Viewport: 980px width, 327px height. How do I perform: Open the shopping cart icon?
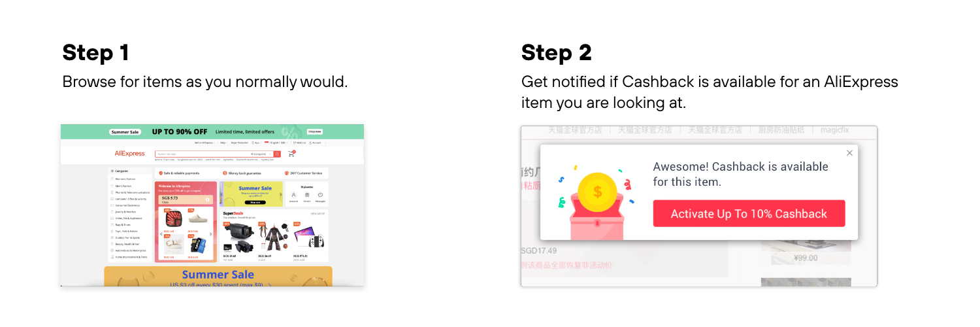tap(291, 154)
